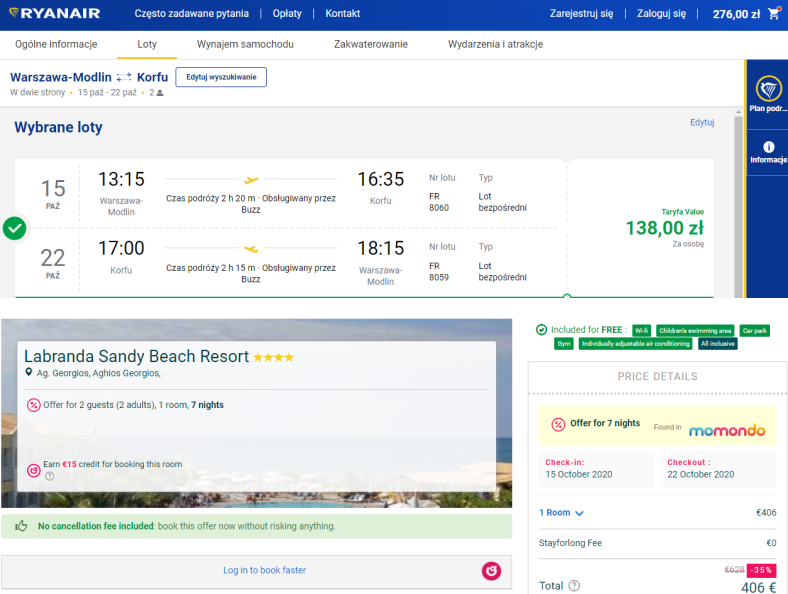Go to Wydarzenia i atrakcje tab
788x594 pixels.
(496, 44)
